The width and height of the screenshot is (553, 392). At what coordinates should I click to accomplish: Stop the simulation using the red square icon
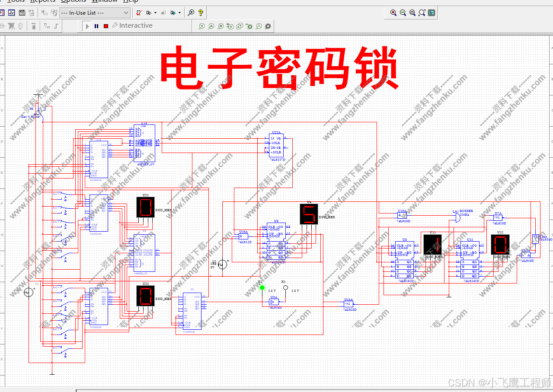pos(105,25)
